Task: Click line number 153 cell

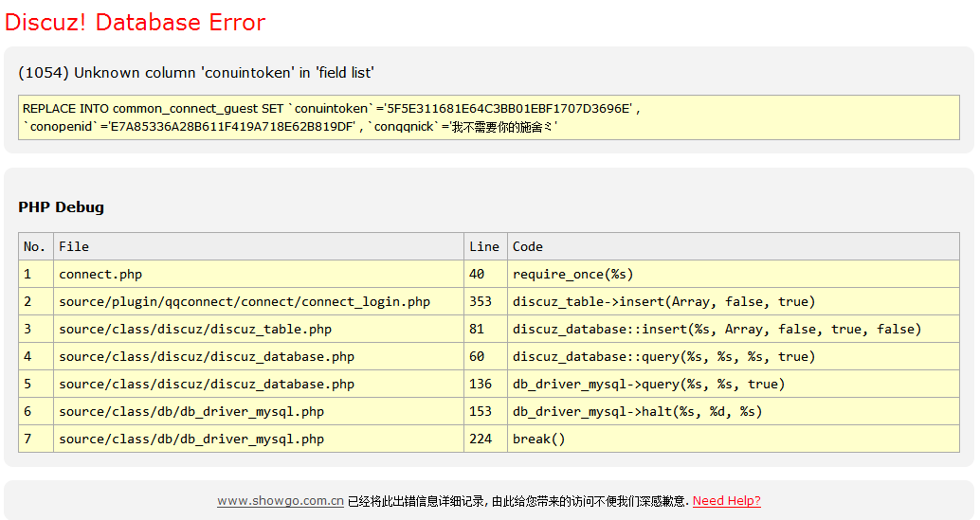Action: 485,411
